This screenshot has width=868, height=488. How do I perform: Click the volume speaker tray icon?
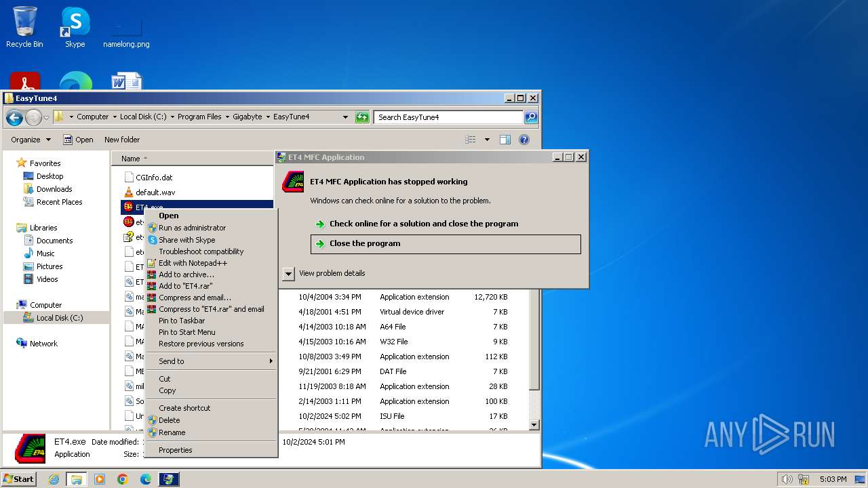tap(787, 479)
